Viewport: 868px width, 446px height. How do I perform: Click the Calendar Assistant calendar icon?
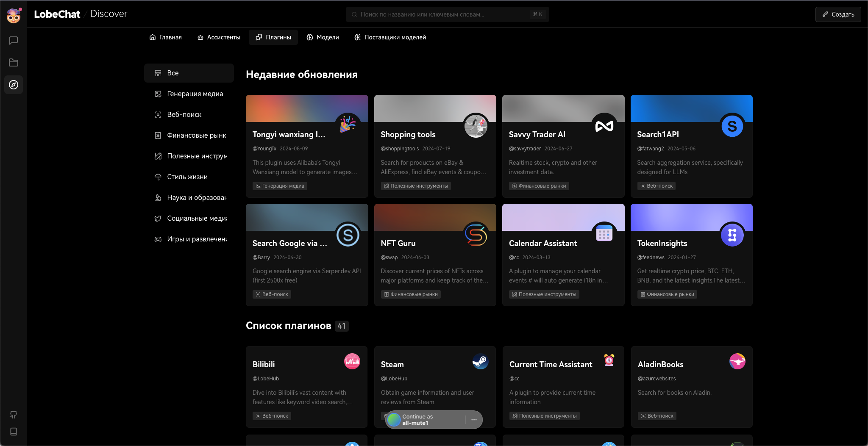point(604,233)
